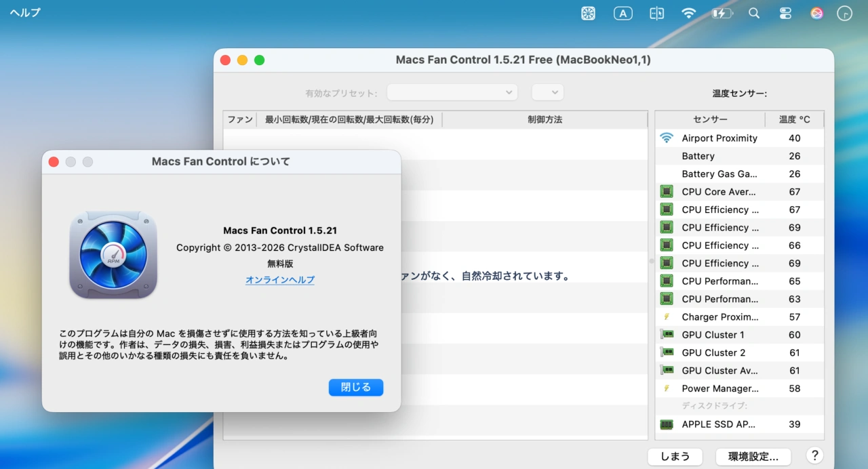Click the センサー column header

pyautogui.click(x=710, y=119)
